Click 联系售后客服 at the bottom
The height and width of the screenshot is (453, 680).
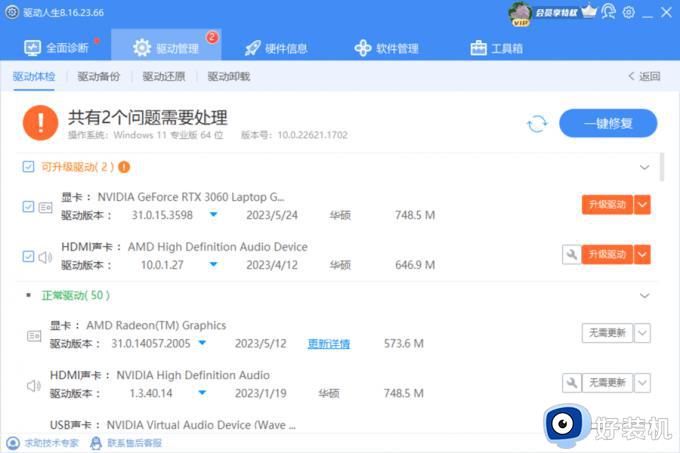click(x=126, y=443)
